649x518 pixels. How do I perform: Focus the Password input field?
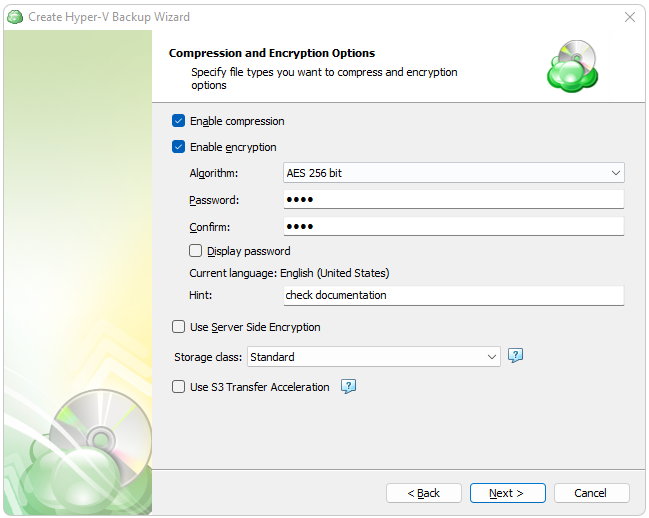tap(454, 200)
